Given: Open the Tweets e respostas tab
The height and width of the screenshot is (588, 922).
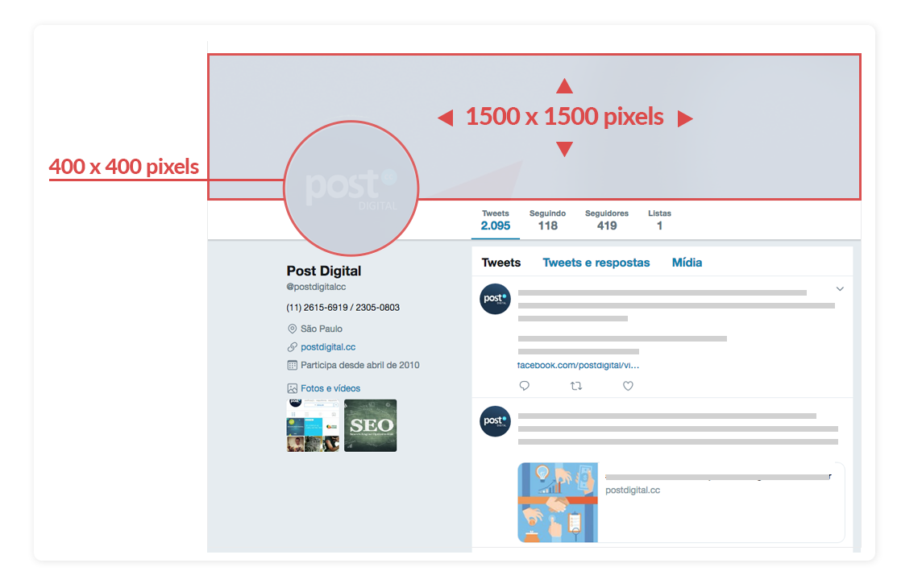Looking at the screenshot, I should (596, 263).
